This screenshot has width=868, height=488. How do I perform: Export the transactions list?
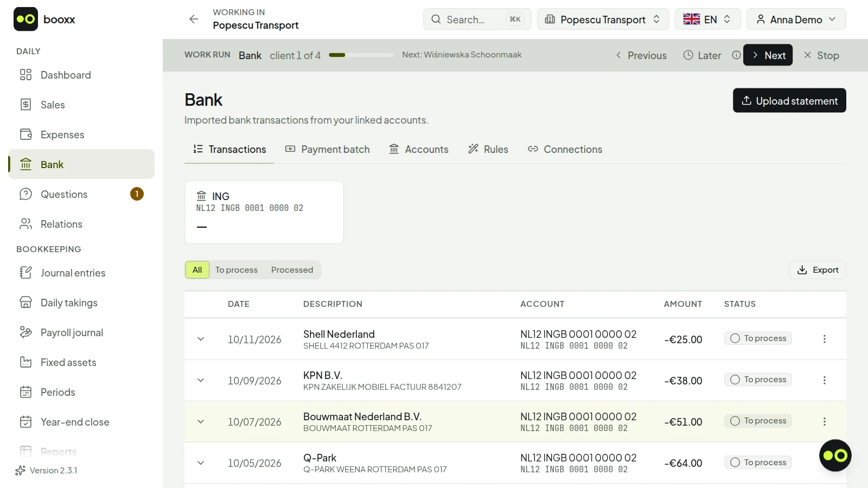click(x=818, y=270)
